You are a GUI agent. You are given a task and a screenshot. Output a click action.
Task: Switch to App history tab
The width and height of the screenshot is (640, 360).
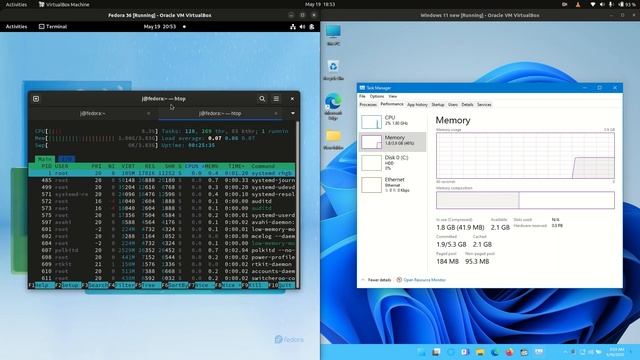click(417, 105)
